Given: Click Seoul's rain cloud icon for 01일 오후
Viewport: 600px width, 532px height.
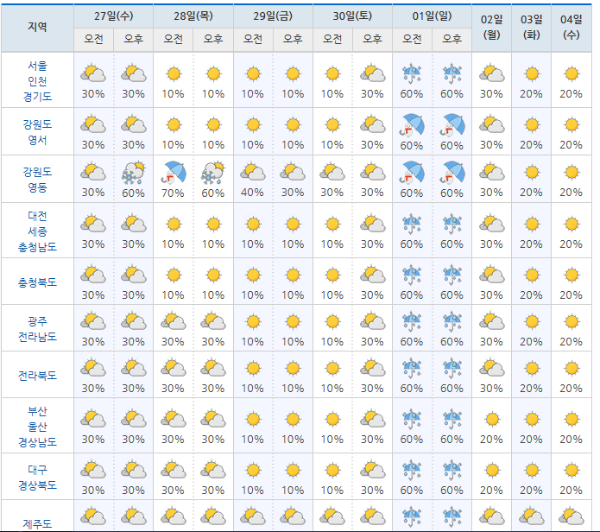Looking at the screenshot, I should [x=452, y=74].
